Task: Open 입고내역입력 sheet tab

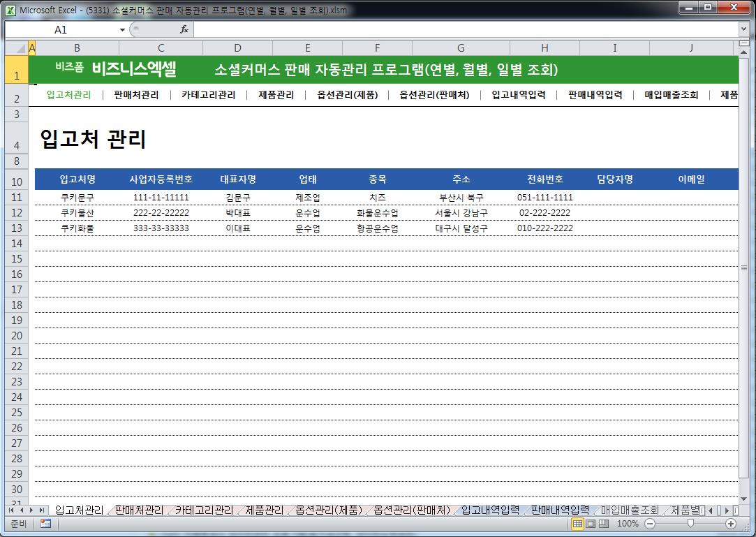Action: (x=490, y=510)
